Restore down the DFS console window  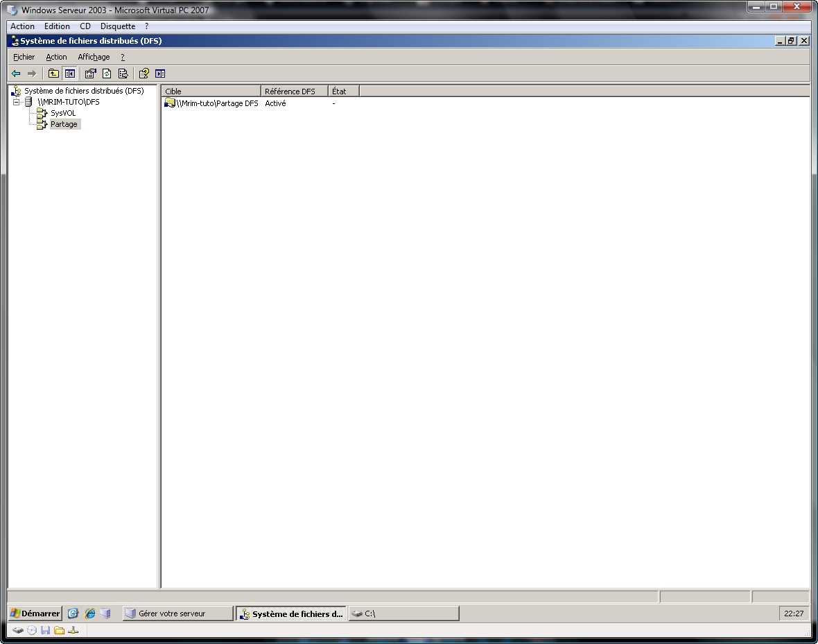791,41
